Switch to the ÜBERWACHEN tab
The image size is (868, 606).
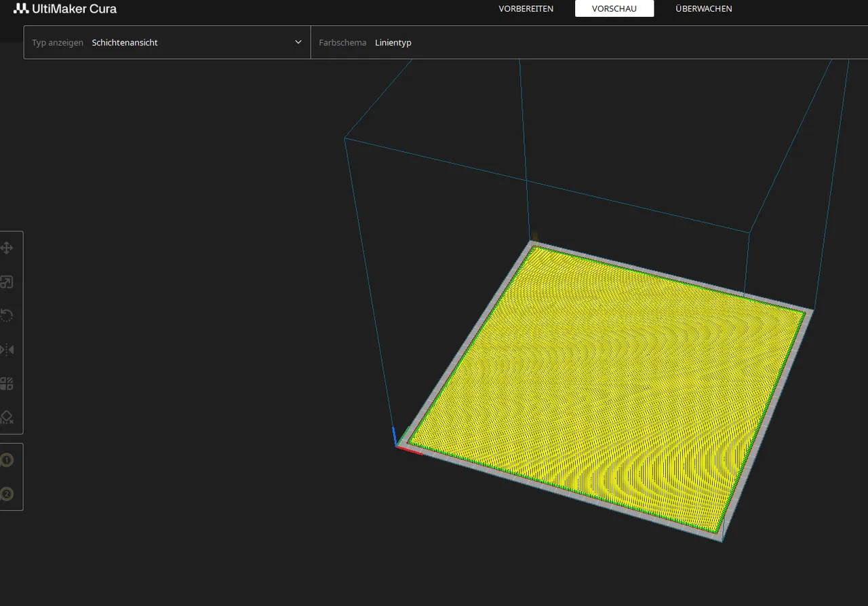(703, 8)
